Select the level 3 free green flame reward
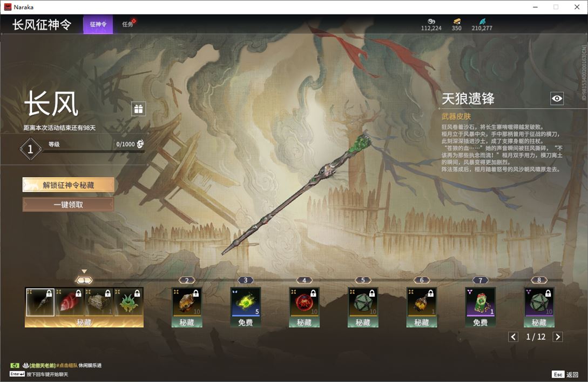 point(246,301)
